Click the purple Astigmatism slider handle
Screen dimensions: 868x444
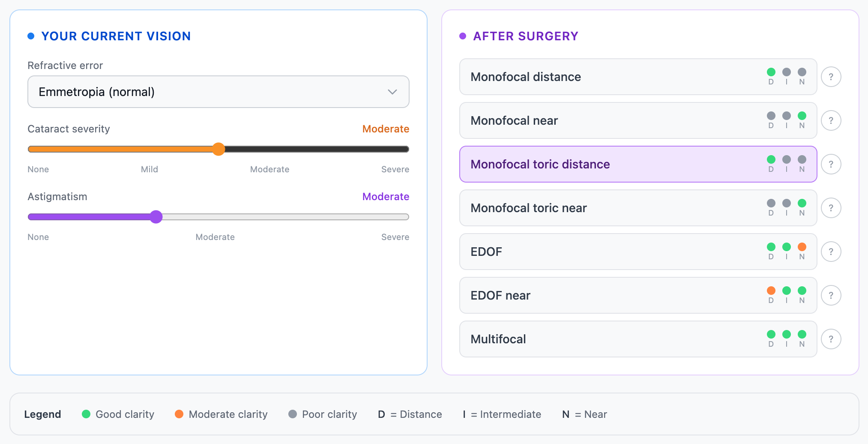[x=156, y=217]
